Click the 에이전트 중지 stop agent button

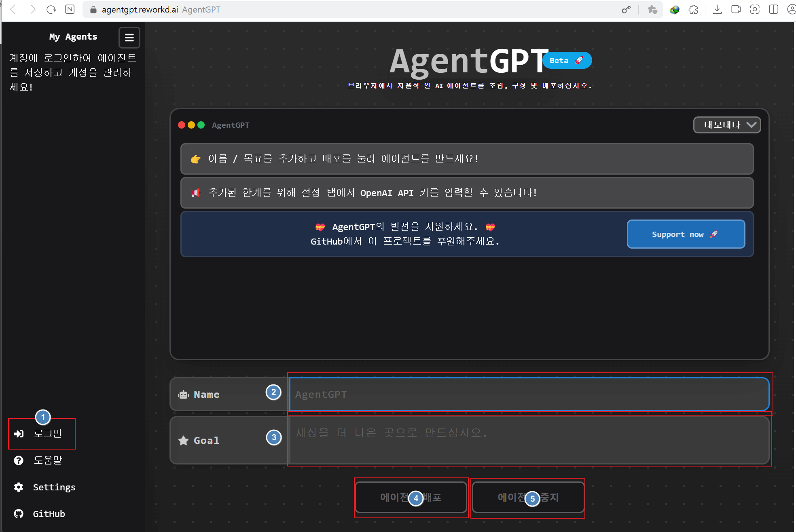click(528, 498)
